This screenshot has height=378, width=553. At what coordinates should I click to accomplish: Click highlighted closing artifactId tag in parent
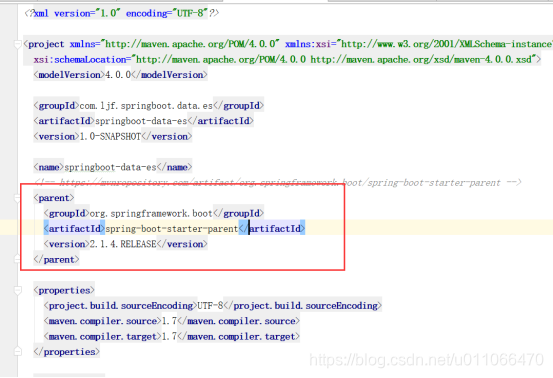coord(272,229)
